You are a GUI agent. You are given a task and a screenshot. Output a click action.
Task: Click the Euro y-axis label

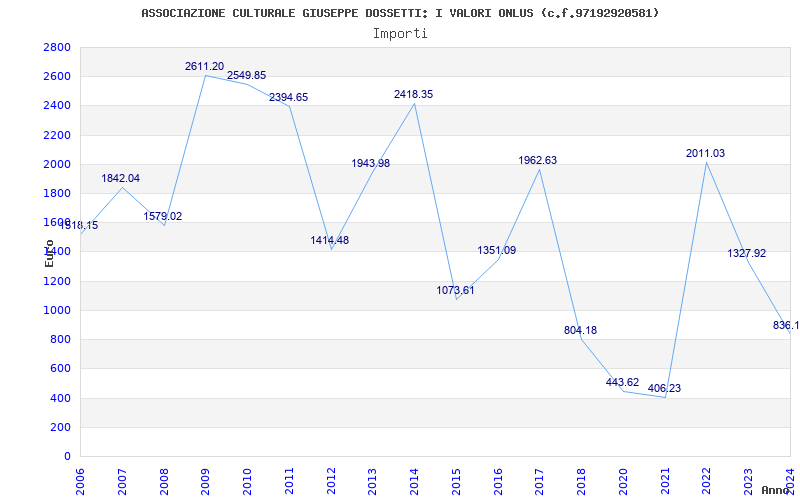49,254
